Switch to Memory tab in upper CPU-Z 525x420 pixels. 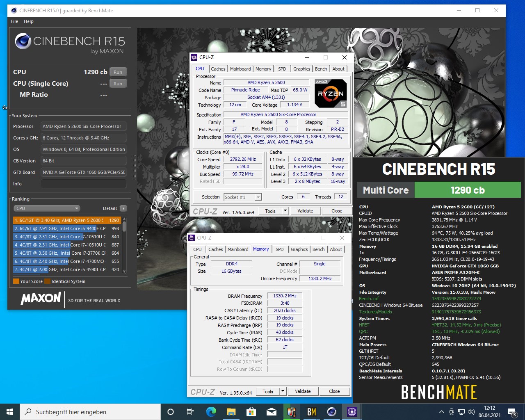(x=263, y=69)
